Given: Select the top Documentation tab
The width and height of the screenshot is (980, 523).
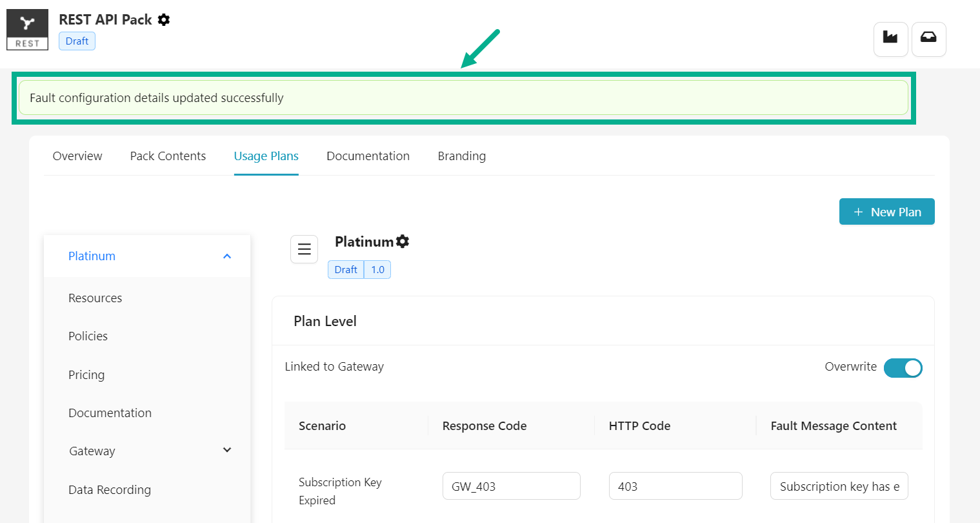Looking at the screenshot, I should [368, 156].
